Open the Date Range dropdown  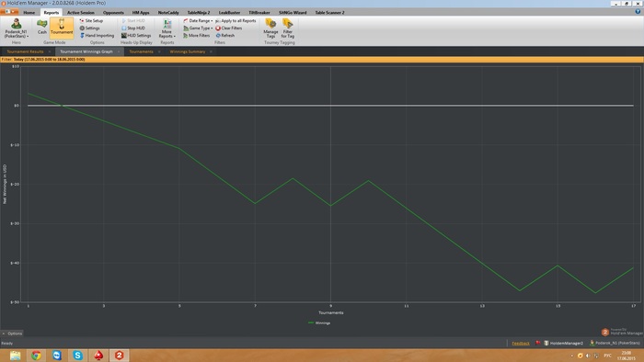coord(198,20)
